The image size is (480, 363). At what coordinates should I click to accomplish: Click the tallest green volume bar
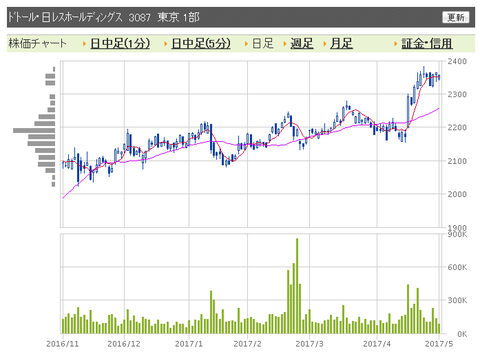point(297,286)
